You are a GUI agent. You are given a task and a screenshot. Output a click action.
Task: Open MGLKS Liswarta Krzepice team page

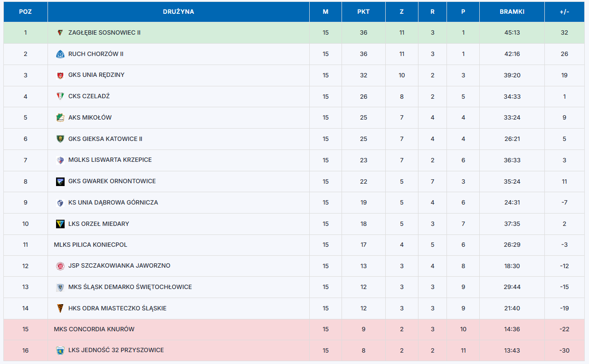[110, 160]
